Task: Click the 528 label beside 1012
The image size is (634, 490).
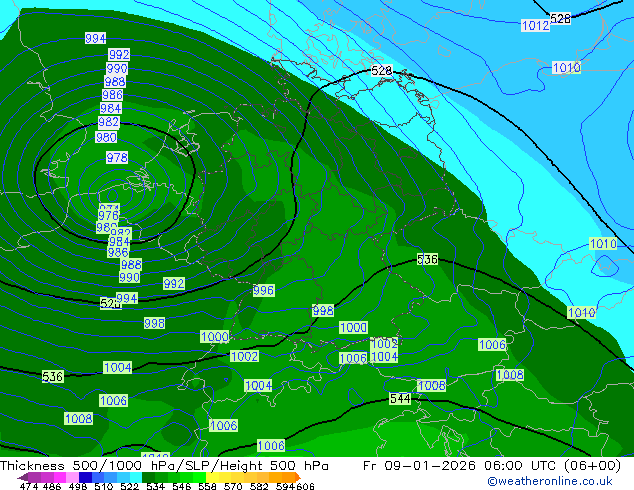Action: point(560,19)
